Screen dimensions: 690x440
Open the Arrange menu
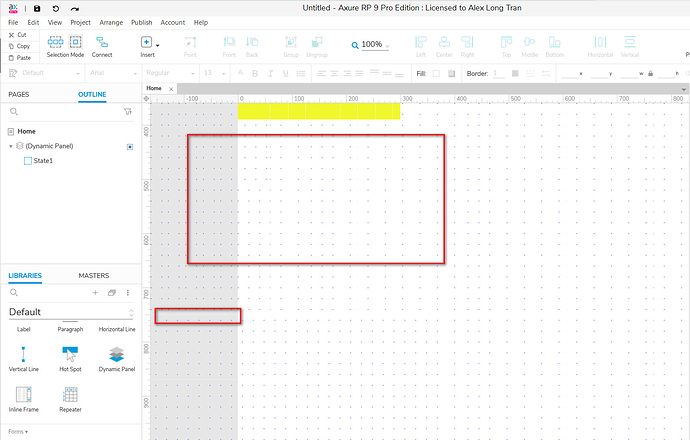point(110,21)
